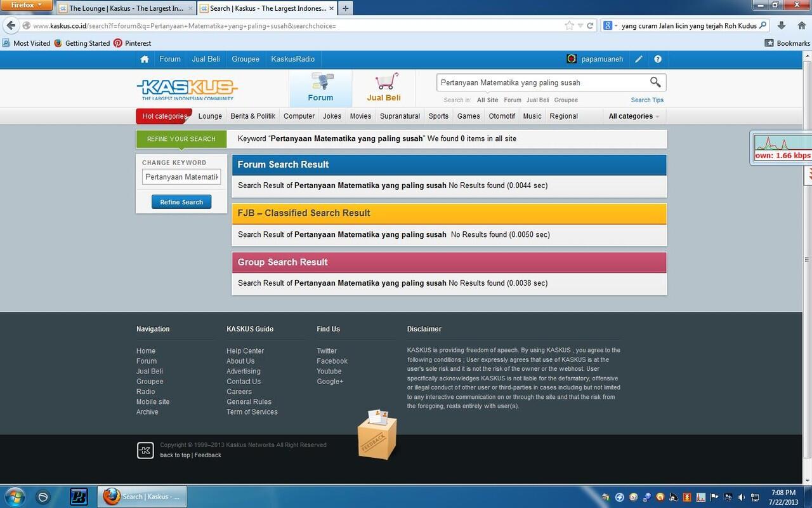Switch to The Lounge Kaskus tab

(125, 8)
